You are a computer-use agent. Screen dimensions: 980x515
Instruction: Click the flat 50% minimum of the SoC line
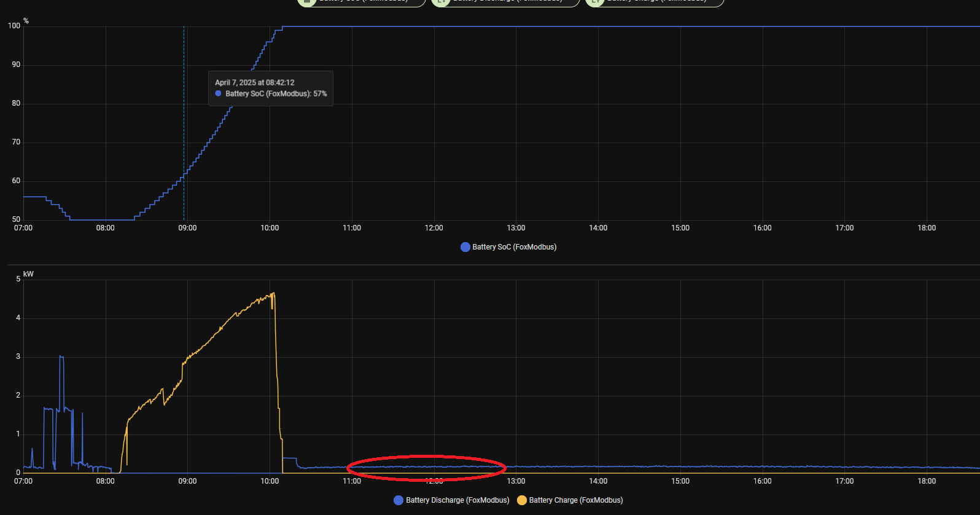tap(101, 220)
